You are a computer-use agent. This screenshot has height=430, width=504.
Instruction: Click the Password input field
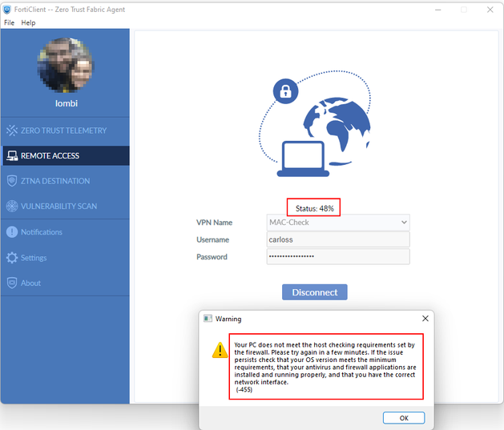pyautogui.click(x=338, y=256)
